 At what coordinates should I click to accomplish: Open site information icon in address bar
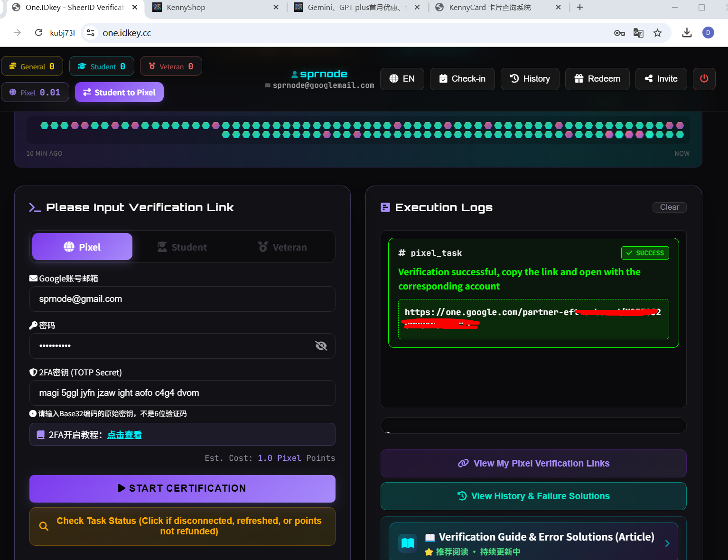coord(91,33)
